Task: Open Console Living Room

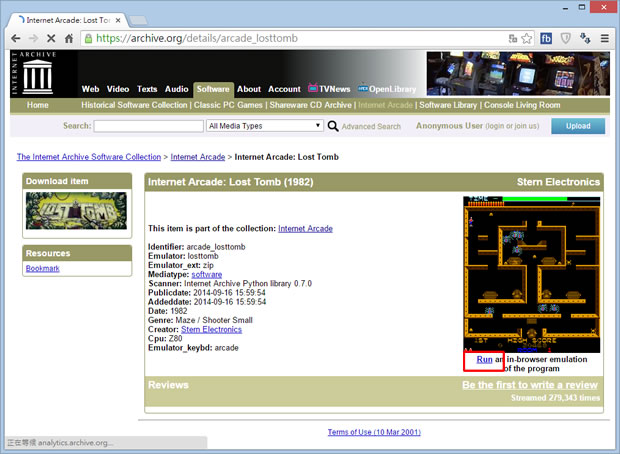Action: 522,105
